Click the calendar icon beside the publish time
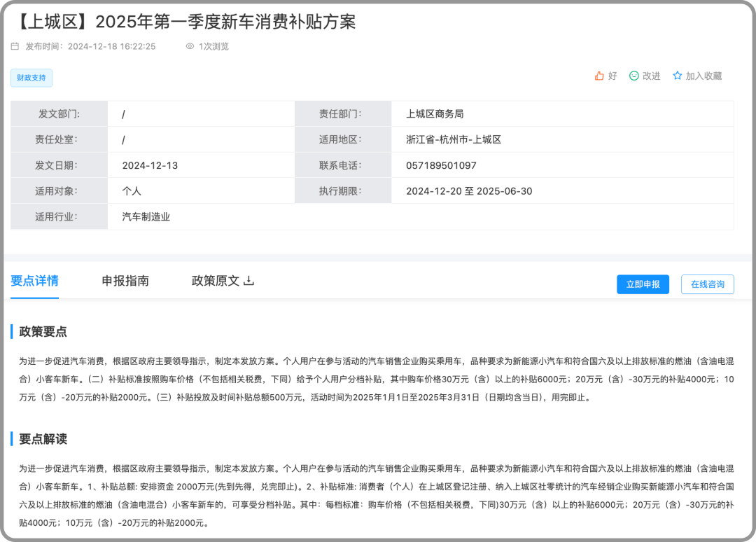Viewport: 756px width, 542px height. click(15, 46)
